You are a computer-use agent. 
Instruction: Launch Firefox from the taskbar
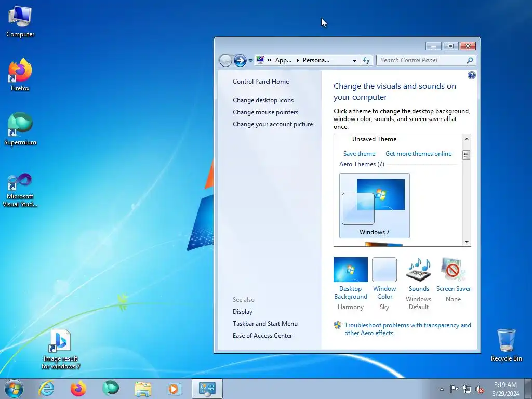point(78,389)
